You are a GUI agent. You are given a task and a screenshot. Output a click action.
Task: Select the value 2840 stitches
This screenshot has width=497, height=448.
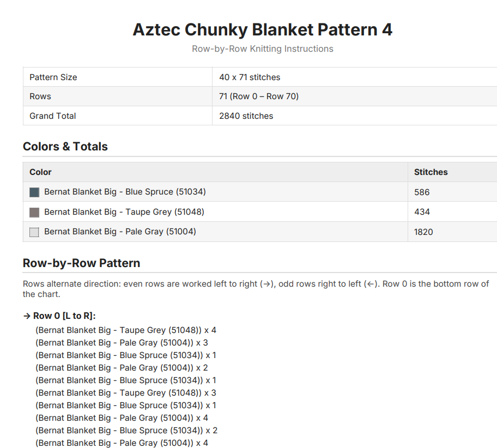246,116
